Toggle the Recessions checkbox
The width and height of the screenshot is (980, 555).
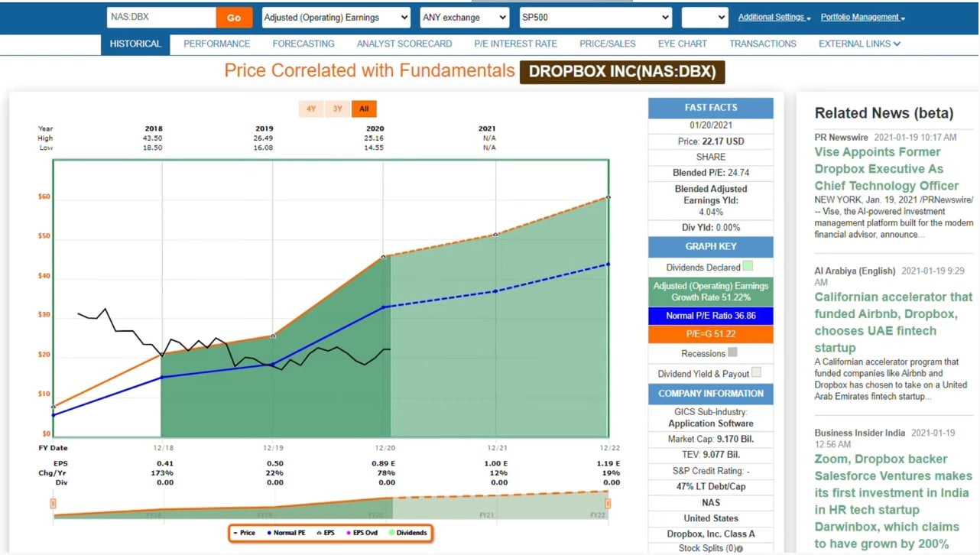(732, 353)
